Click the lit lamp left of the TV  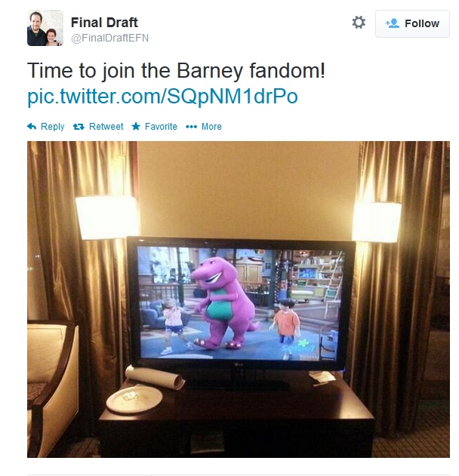(107, 217)
